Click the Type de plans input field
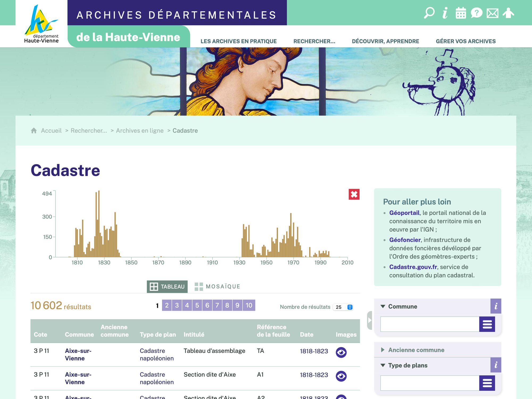 (x=430, y=383)
